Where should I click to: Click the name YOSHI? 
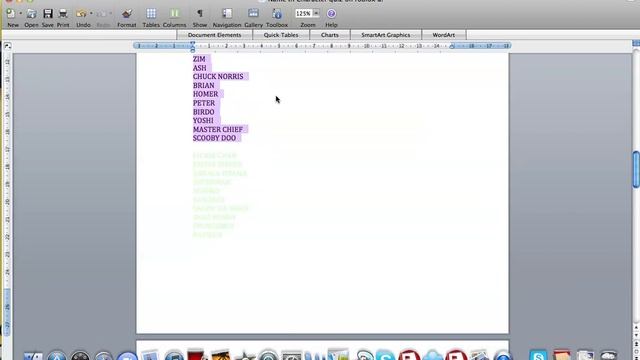tap(203, 121)
